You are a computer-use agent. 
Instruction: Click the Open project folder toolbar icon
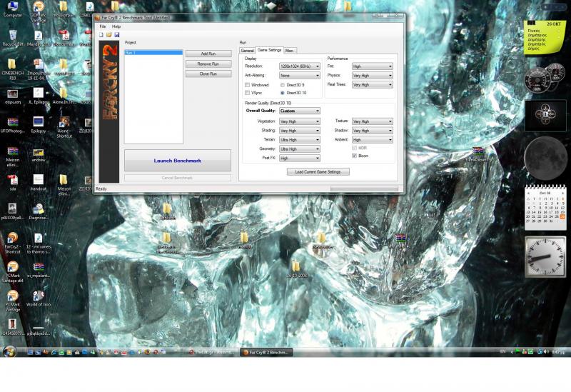pos(109,34)
